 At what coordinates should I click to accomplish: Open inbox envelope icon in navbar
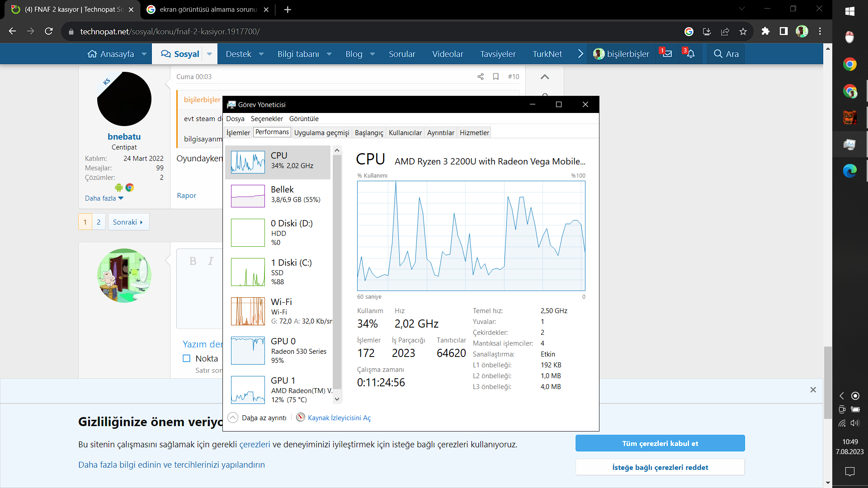667,54
